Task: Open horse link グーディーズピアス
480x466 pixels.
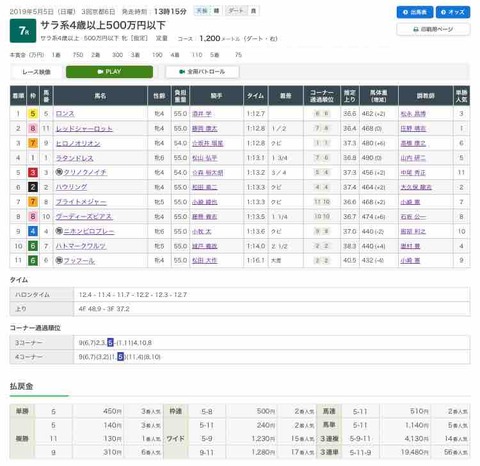Action: tap(84, 217)
